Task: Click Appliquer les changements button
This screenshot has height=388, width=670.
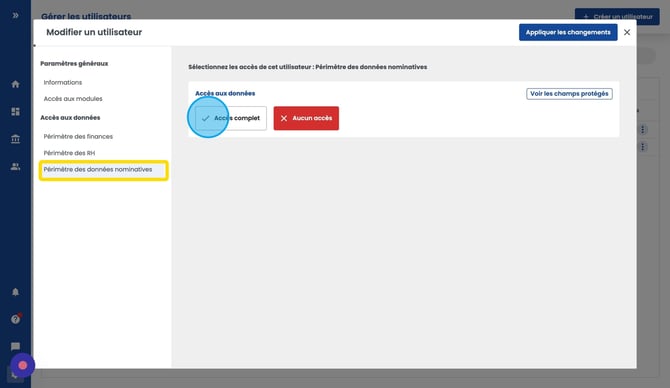Action: tap(568, 32)
